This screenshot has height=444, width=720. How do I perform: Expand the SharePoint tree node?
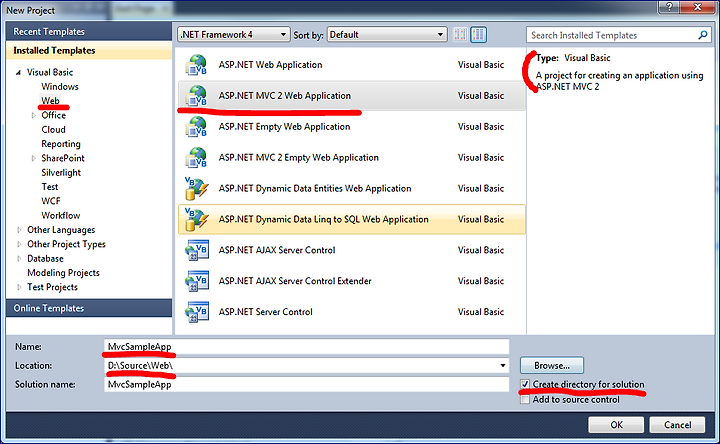(x=33, y=158)
